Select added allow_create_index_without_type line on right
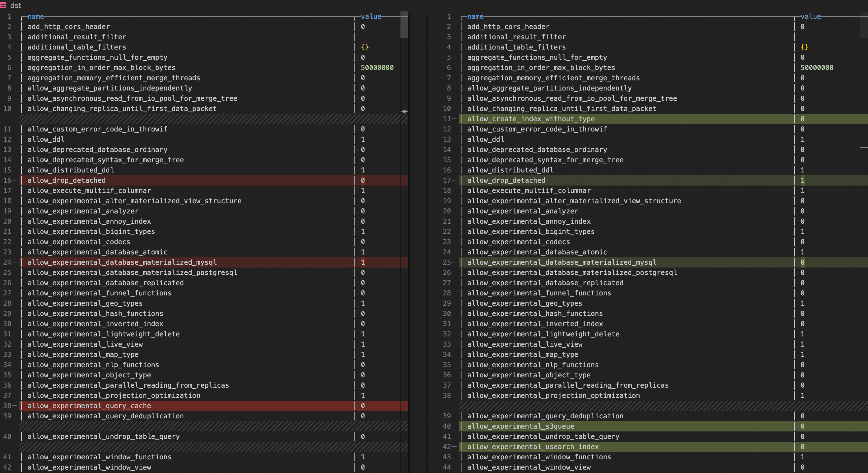 [x=531, y=119]
